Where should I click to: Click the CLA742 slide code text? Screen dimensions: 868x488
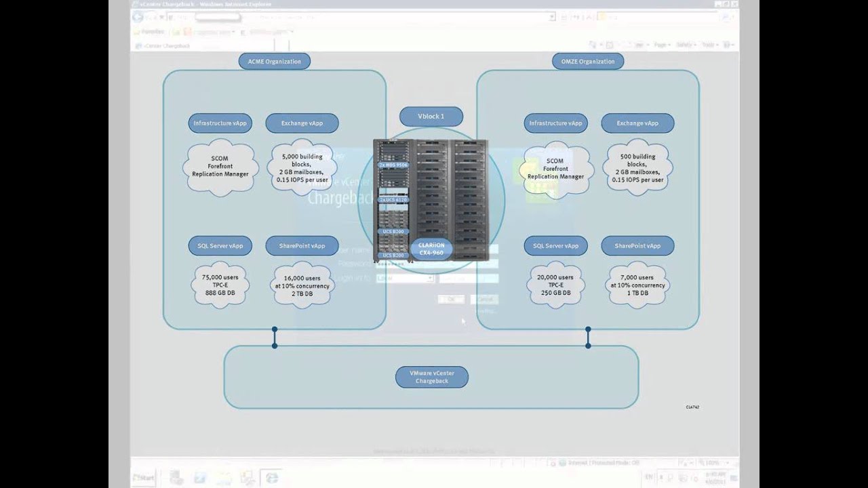(692, 407)
